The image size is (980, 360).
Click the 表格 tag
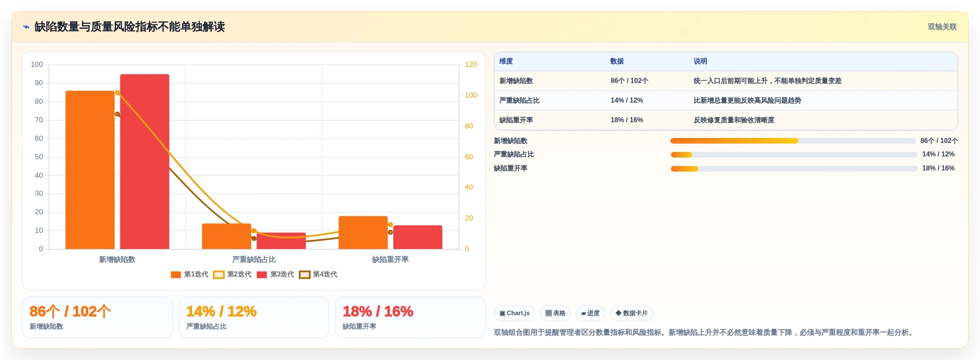(556, 313)
